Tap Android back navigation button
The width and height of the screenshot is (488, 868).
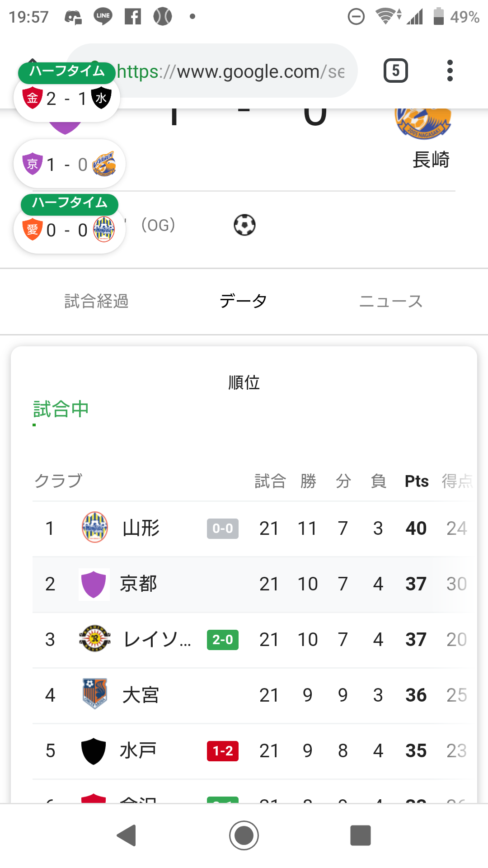[x=127, y=835]
